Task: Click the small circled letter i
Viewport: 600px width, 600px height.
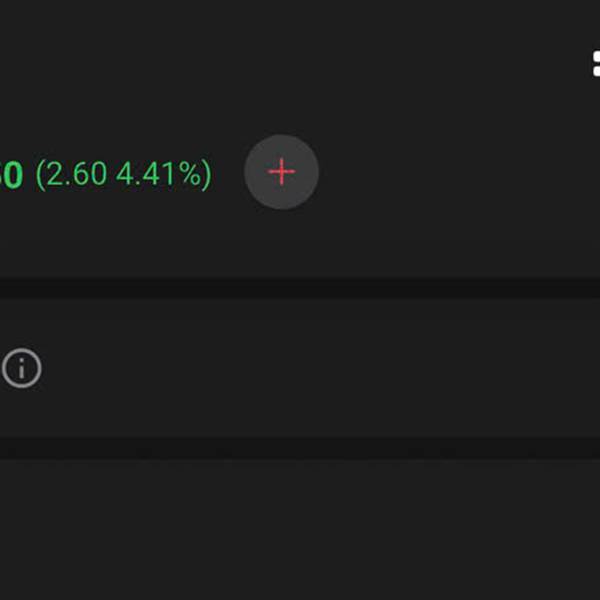Action: click(x=22, y=368)
